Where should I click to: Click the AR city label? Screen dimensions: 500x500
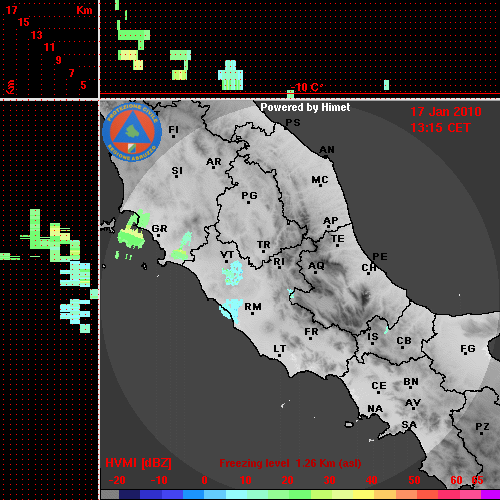coord(214,162)
